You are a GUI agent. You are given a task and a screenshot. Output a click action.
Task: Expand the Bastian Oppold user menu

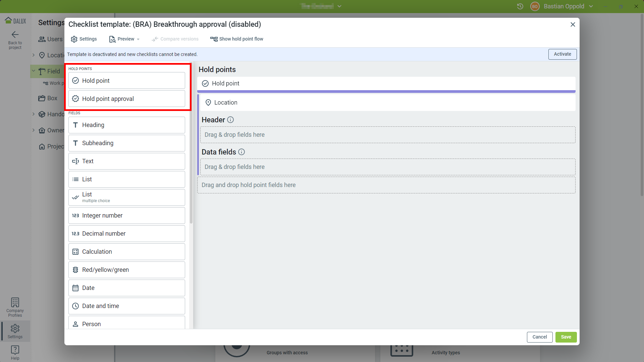591,6
